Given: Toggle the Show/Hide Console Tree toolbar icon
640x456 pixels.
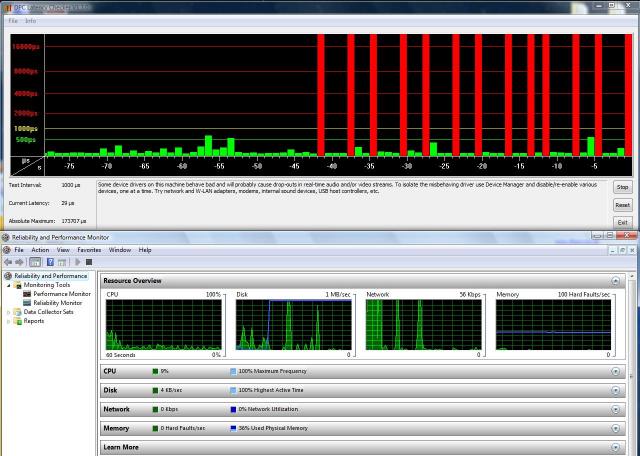Looking at the screenshot, I should pos(35,262).
